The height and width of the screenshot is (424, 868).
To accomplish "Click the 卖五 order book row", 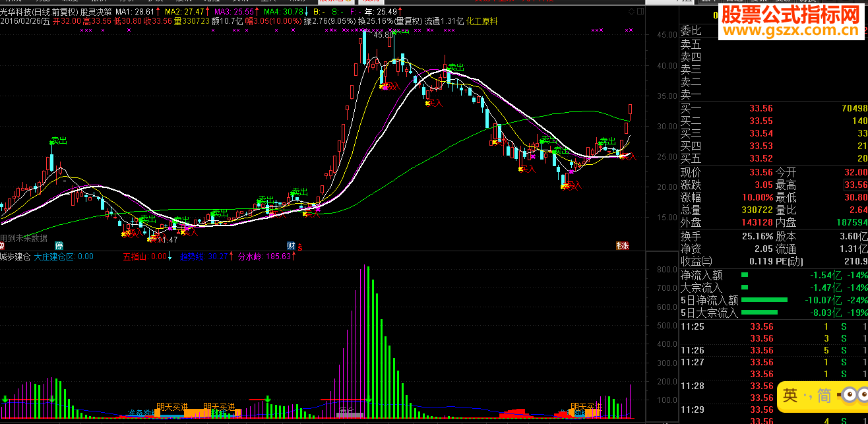I will [x=774, y=44].
